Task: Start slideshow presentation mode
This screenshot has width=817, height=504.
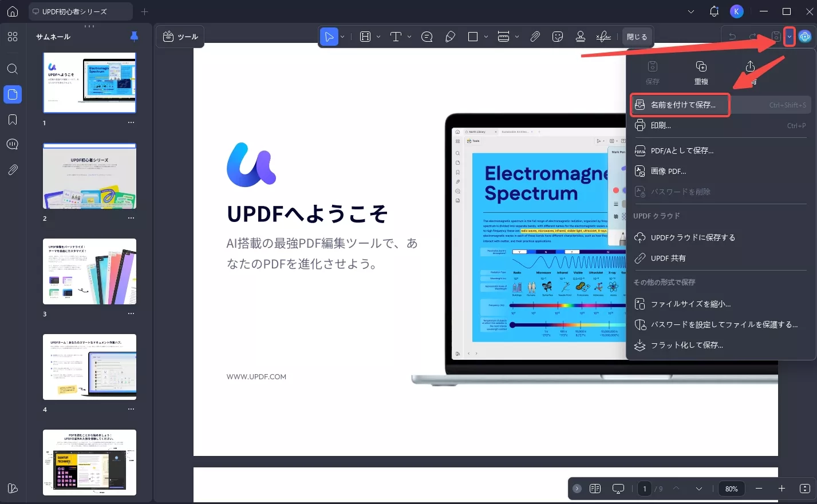Action: [618, 489]
